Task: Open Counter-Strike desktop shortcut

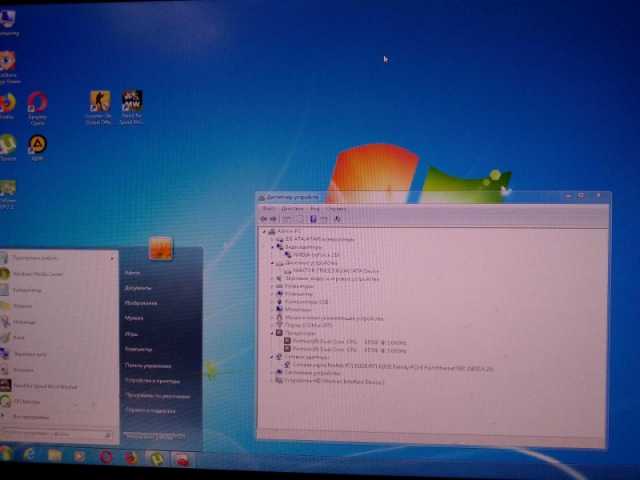Action: click(x=99, y=107)
